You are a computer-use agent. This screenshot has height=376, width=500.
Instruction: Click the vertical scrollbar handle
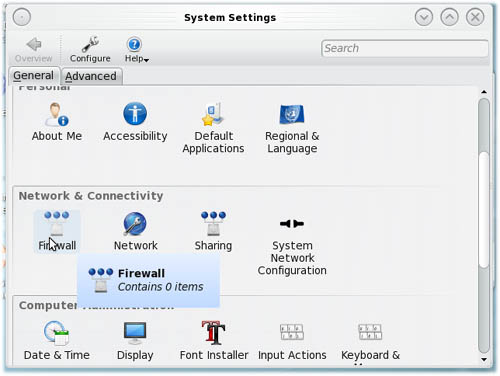point(484,209)
